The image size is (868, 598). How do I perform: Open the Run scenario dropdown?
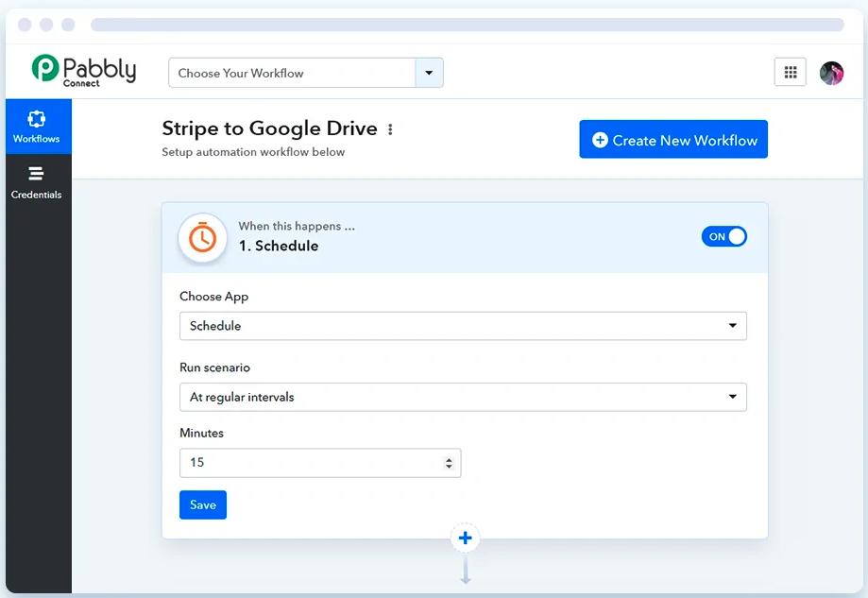(x=463, y=397)
